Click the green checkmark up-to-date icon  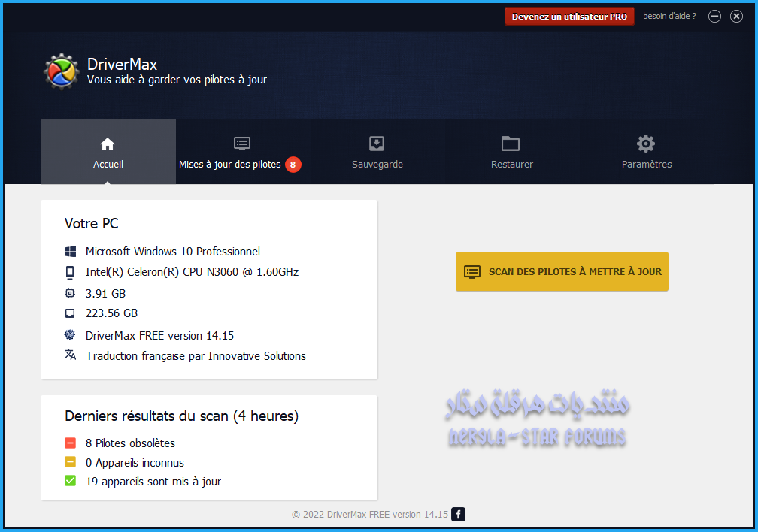(x=70, y=481)
